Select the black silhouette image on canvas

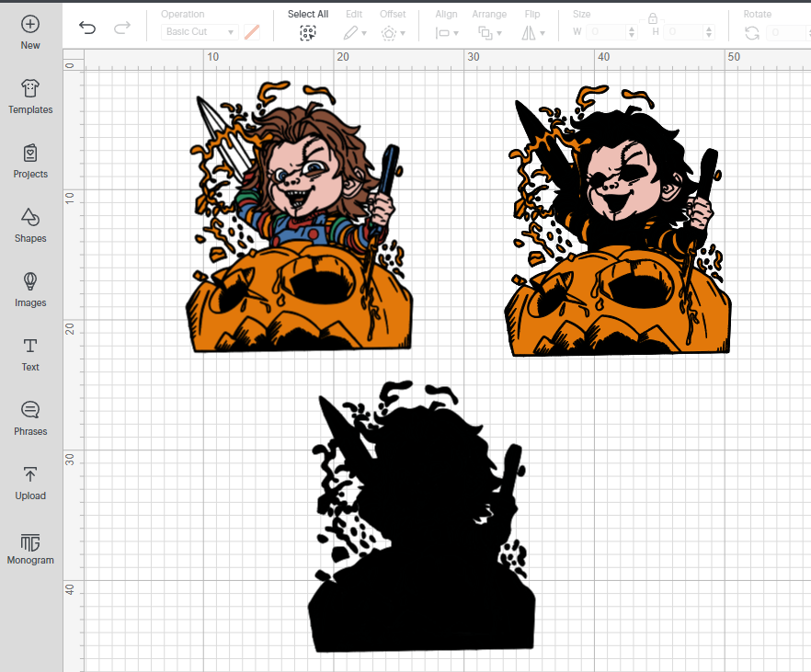click(x=421, y=552)
